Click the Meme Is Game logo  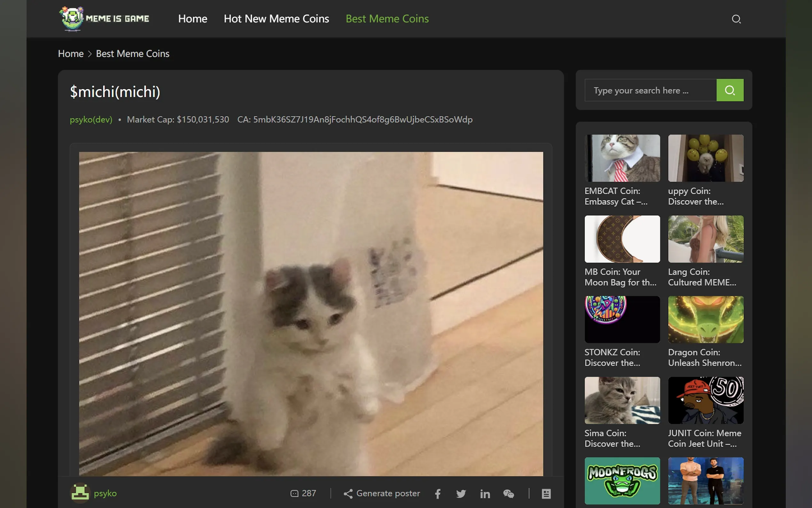(105, 19)
